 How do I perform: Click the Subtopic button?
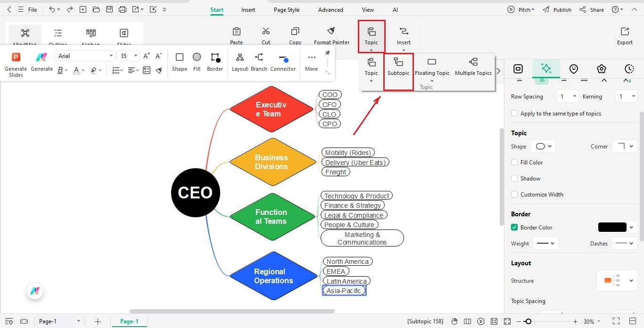pos(398,67)
